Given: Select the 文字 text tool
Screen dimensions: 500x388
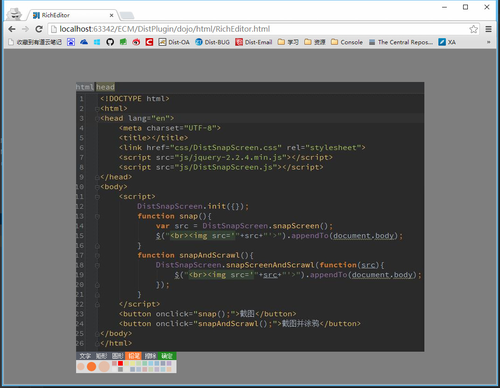Looking at the screenshot, I should 85,356.
